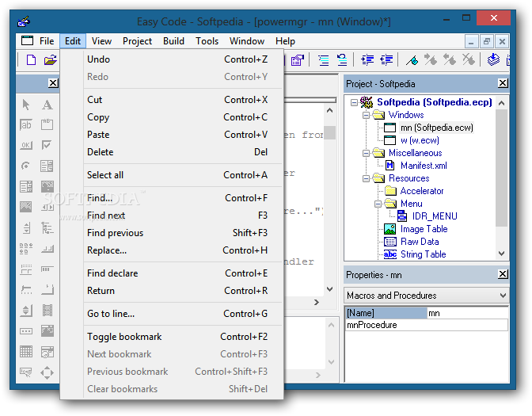Click the [Name] property value field
The width and height of the screenshot is (532, 416).
click(x=468, y=313)
